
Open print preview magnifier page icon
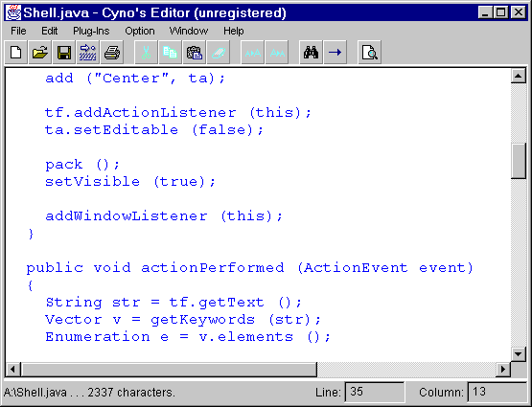(369, 53)
